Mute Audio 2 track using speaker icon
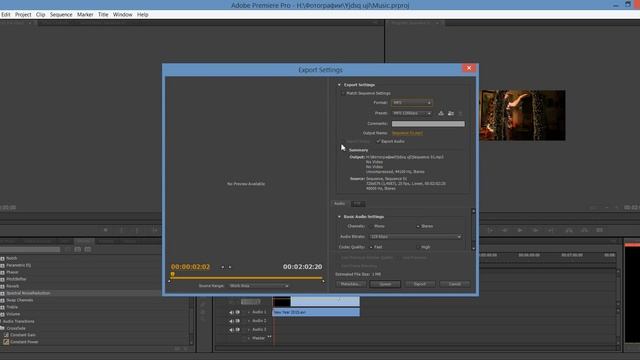640x360 pixels. [231, 321]
